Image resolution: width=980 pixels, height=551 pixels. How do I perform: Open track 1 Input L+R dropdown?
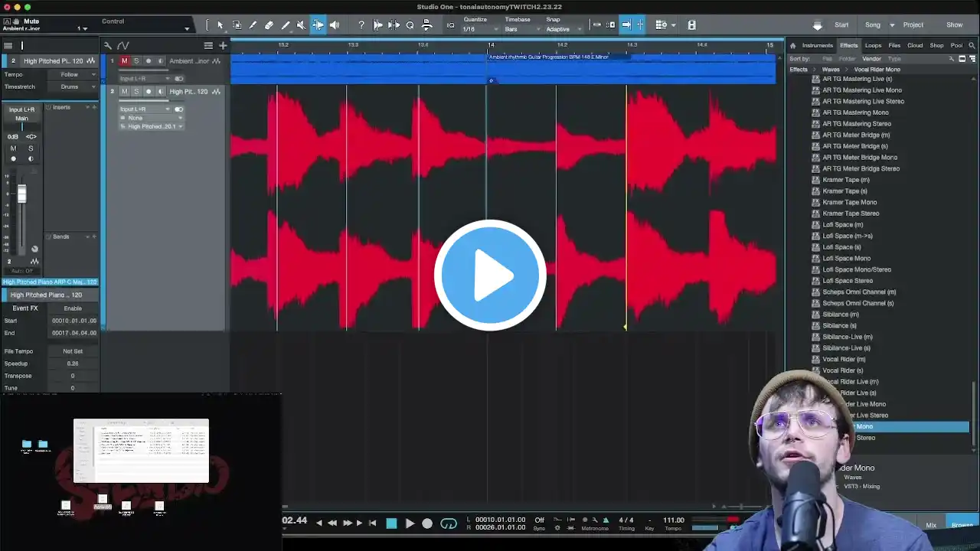pyautogui.click(x=145, y=78)
